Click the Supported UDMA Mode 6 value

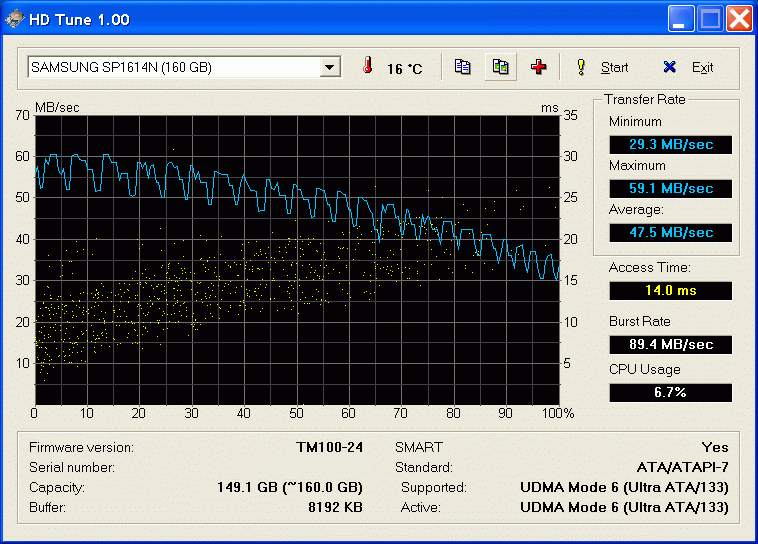tap(624, 487)
